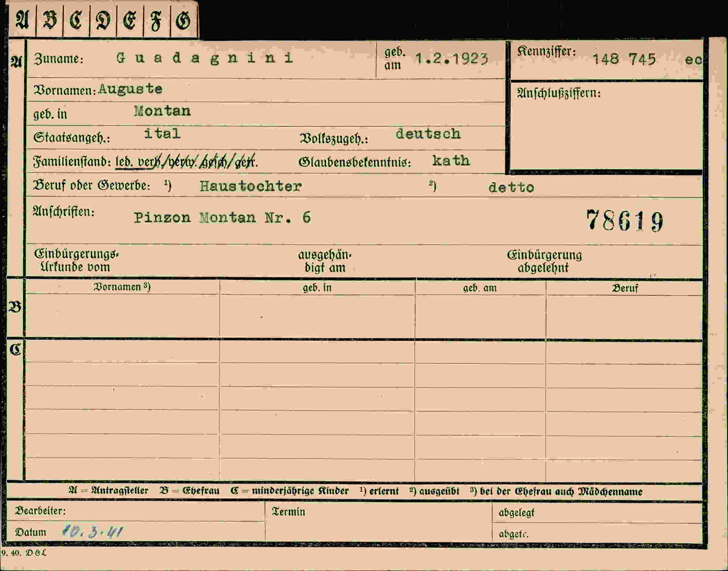Click the underlined 'led.' marital status
This screenshot has height=571, width=728.
124,162
